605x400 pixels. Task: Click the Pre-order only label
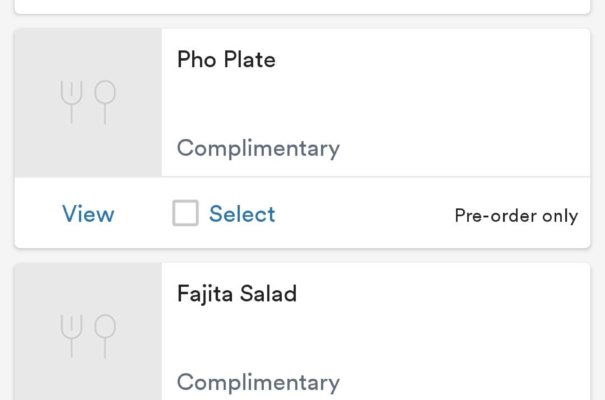point(516,215)
